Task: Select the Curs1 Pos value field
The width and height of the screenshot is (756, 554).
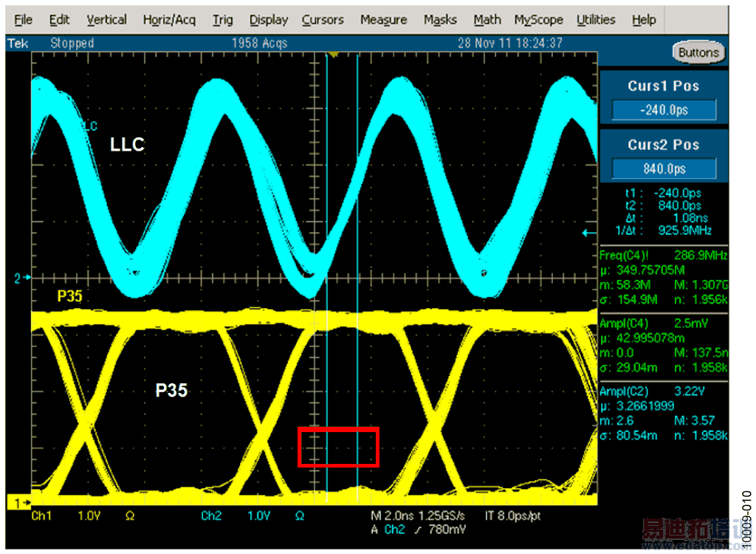Action: [x=664, y=110]
